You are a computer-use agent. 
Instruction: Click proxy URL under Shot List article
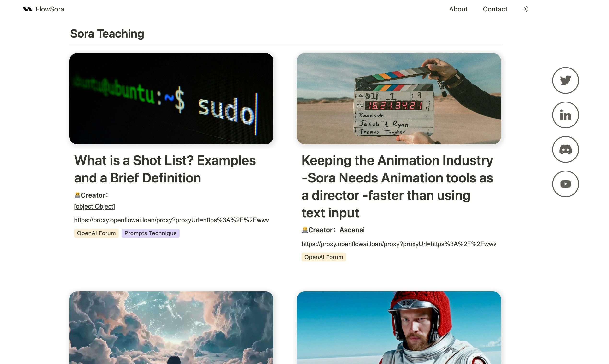171,220
